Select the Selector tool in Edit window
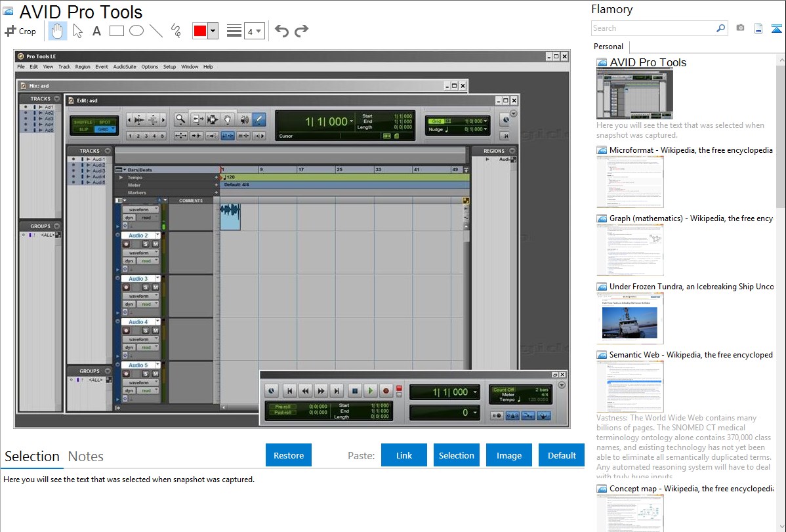 click(212, 119)
